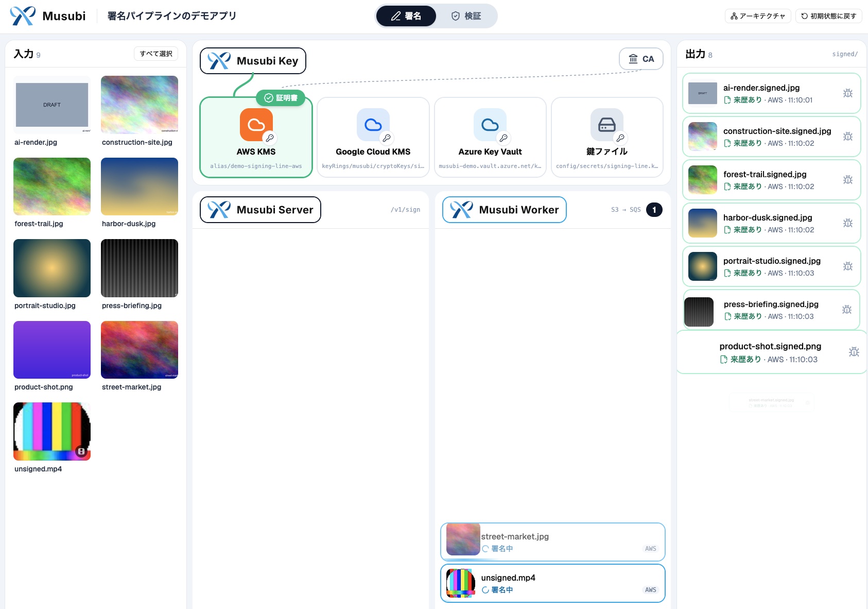
Task: Click the SQS queue count badge
Action: tap(654, 210)
